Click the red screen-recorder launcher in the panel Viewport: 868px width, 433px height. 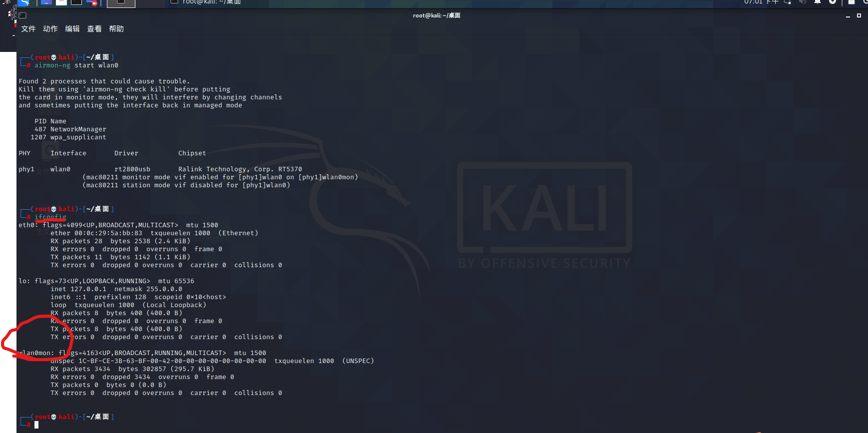point(92,2)
